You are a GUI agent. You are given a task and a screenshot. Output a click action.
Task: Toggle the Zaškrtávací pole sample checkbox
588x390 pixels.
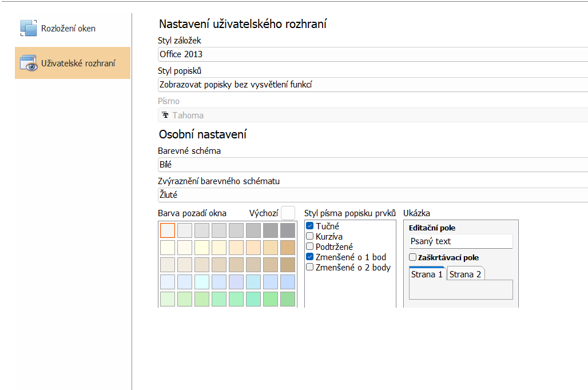412,257
